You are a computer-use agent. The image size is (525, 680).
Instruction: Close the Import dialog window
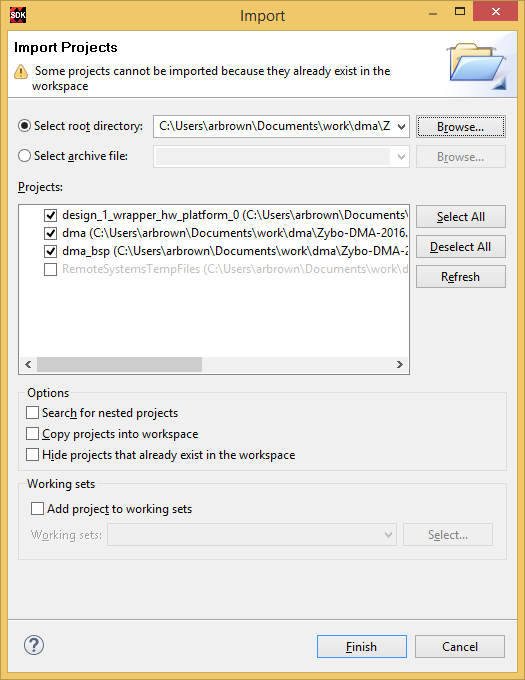(496, 12)
